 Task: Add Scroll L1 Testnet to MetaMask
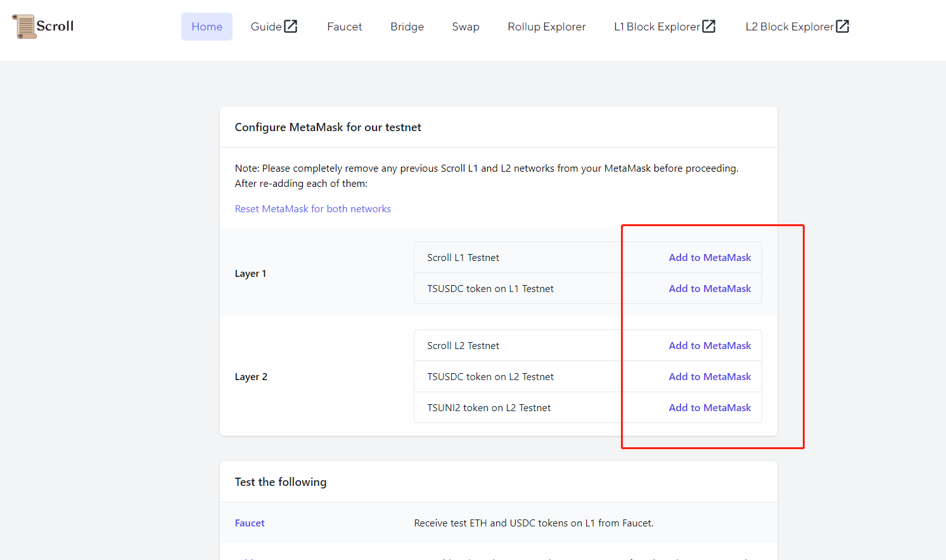point(710,258)
